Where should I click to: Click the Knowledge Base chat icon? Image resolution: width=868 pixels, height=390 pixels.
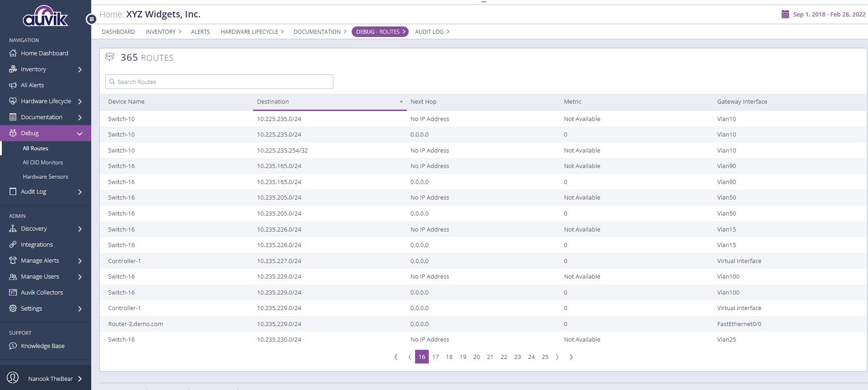click(x=13, y=346)
